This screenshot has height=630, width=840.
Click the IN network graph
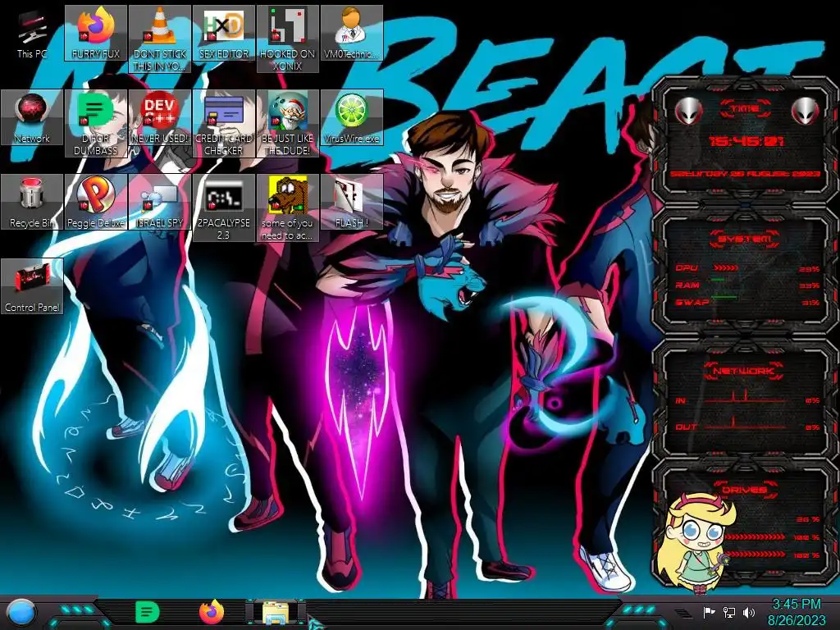tap(745, 396)
